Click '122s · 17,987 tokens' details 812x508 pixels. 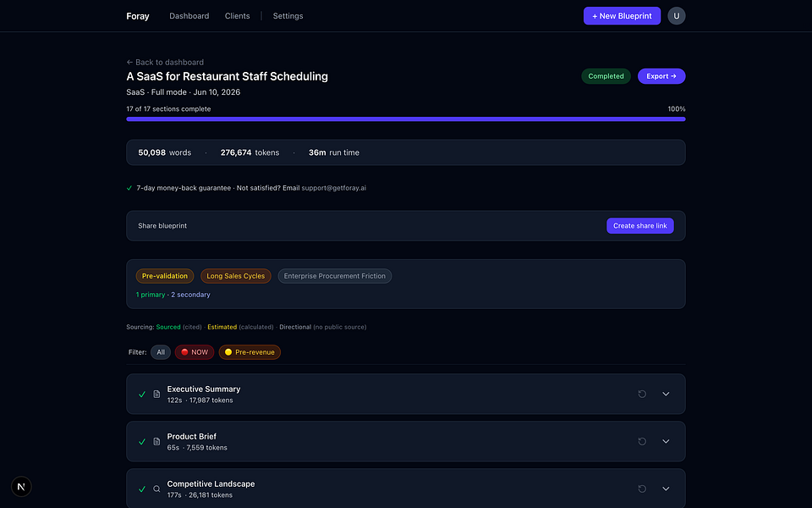pos(200,400)
